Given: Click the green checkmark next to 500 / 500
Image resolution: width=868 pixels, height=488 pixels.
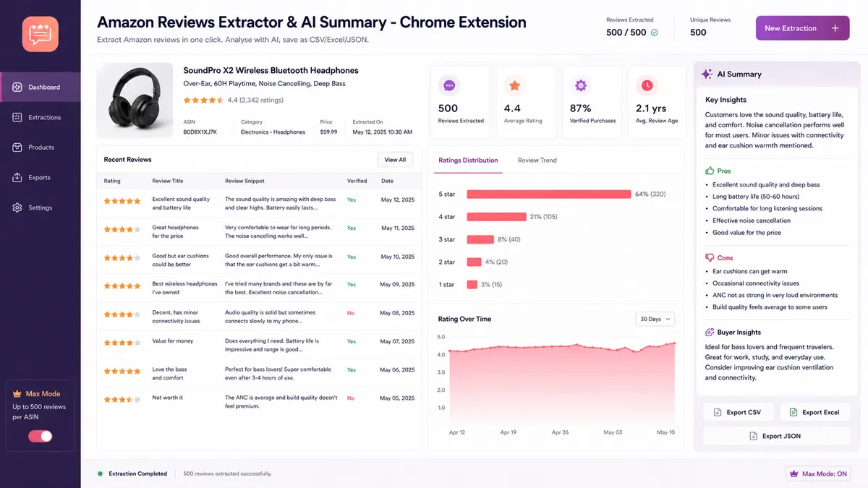Looking at the screenshot, I should [x=655, y=33].
